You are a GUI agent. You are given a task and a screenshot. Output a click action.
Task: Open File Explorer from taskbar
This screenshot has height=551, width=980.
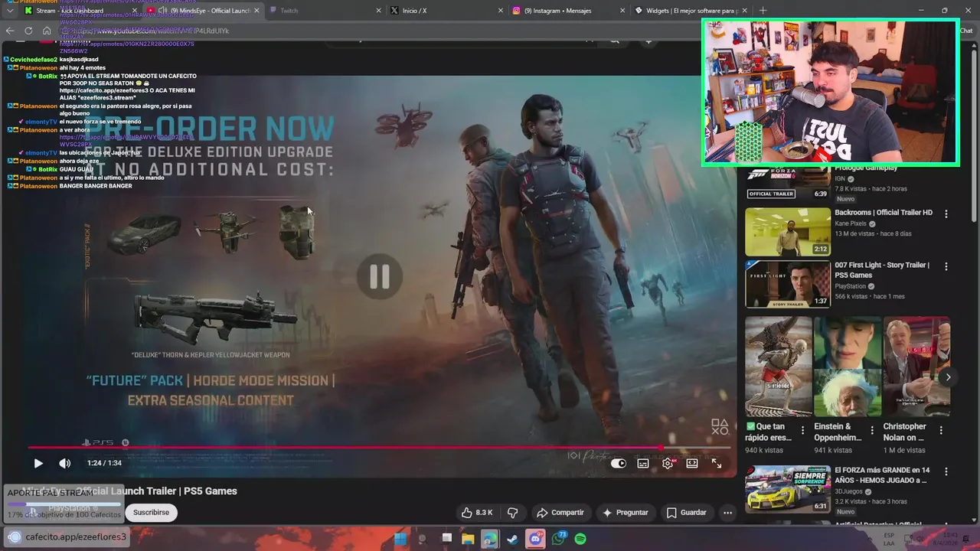(x=468, y=539)
